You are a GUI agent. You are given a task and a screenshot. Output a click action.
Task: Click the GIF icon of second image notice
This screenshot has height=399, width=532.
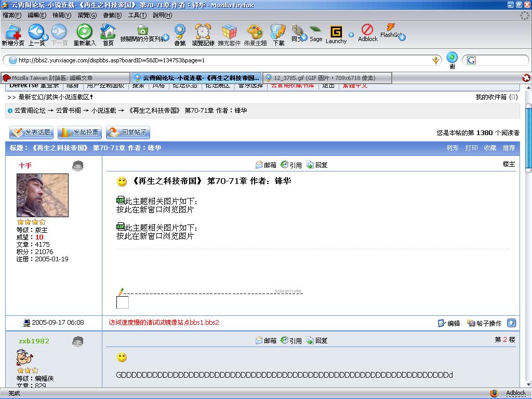[121, 227]
